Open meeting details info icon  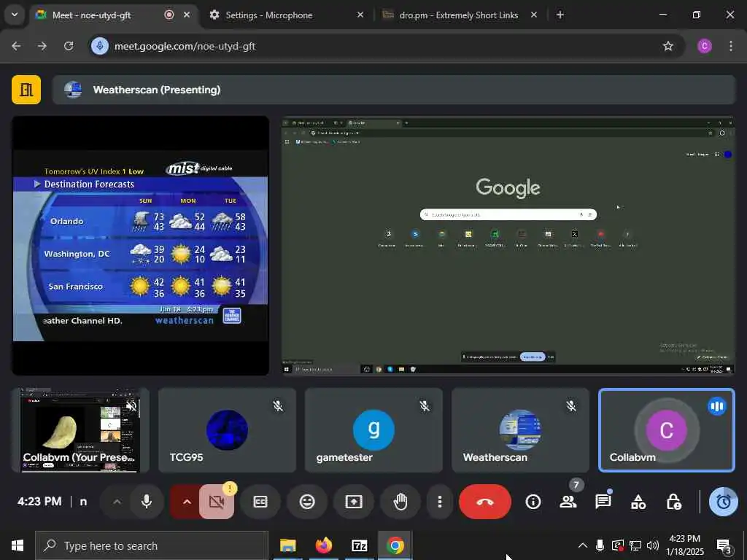533,502
